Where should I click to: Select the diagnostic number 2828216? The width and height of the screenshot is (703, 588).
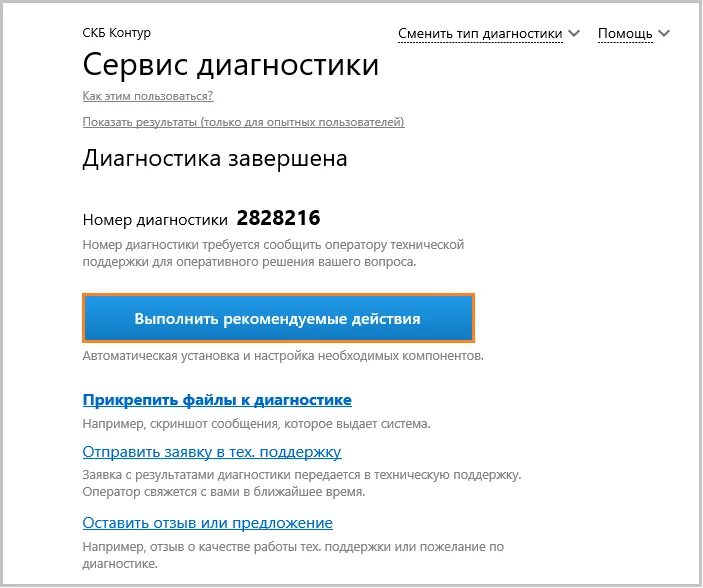tap(278, 218)
